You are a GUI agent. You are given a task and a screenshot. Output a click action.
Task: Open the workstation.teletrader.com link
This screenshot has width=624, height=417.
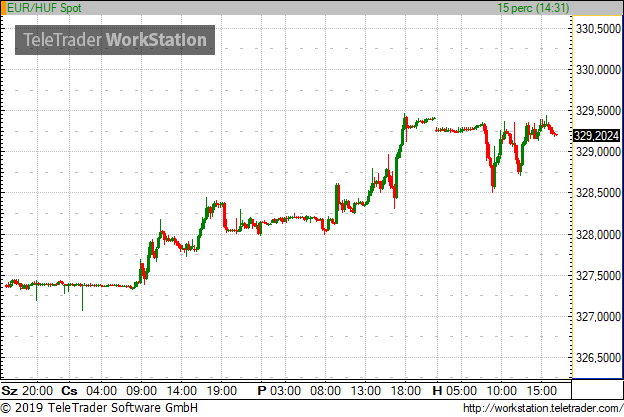(543, 408)
